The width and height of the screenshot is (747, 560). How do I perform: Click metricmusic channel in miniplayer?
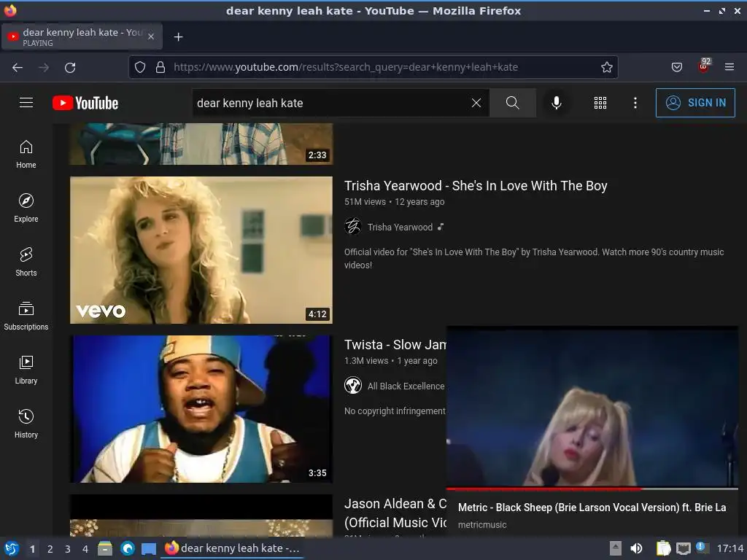[x=482, y=525]
